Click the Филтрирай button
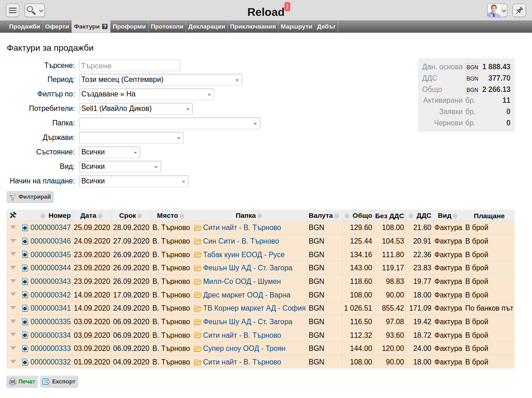Viewport: 532px width, 398px height. click(30, 197)
